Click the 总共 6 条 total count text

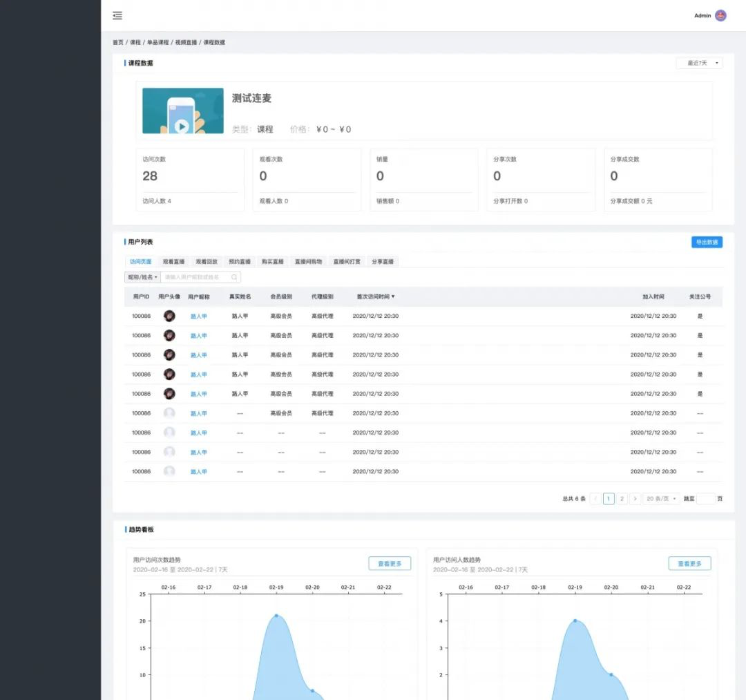tap(574, 499)
